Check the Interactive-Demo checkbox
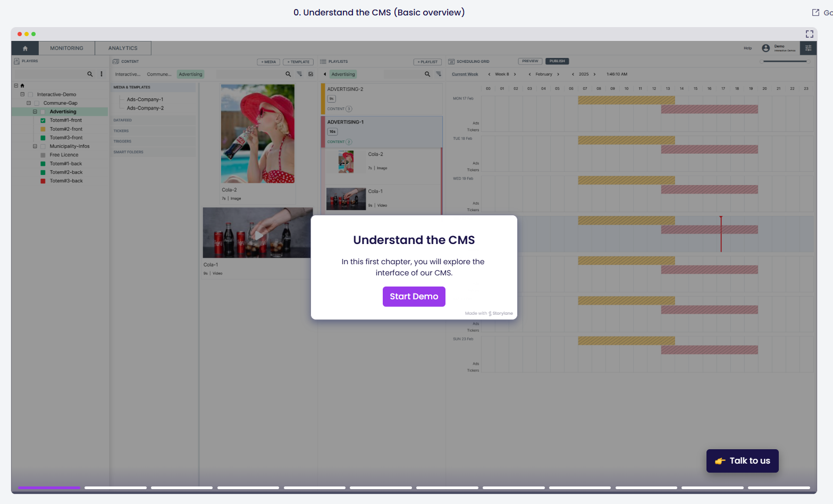833x504 pixels. [x=30, y=95]
